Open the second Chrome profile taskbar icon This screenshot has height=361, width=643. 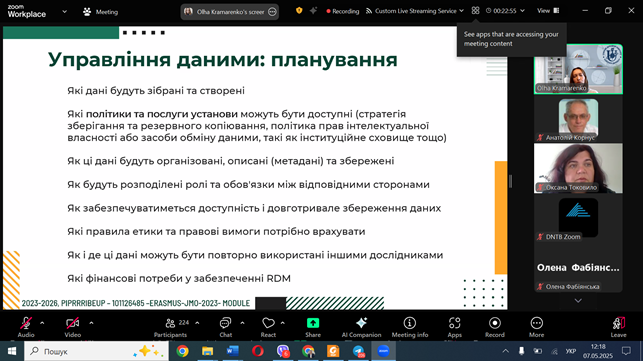point(308,351)
